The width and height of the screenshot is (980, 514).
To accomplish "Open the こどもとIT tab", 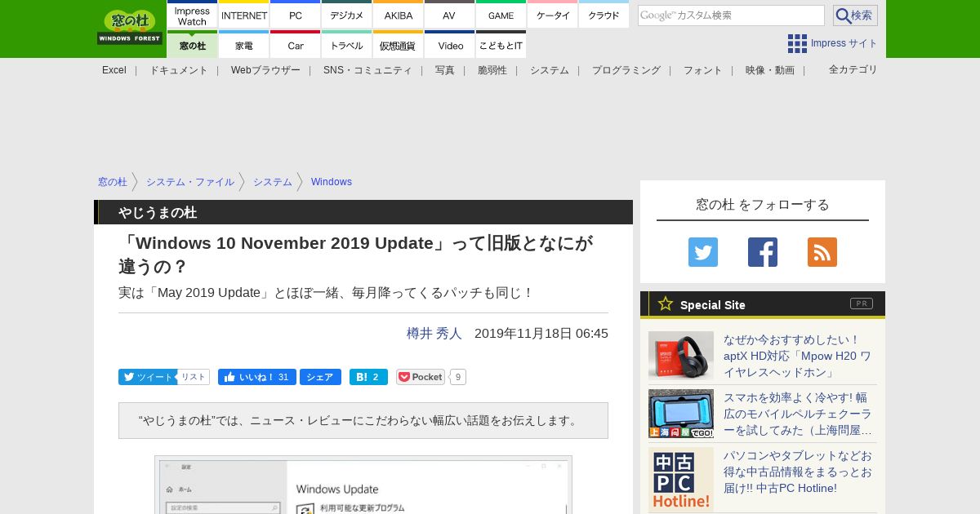I will point(501,45).
